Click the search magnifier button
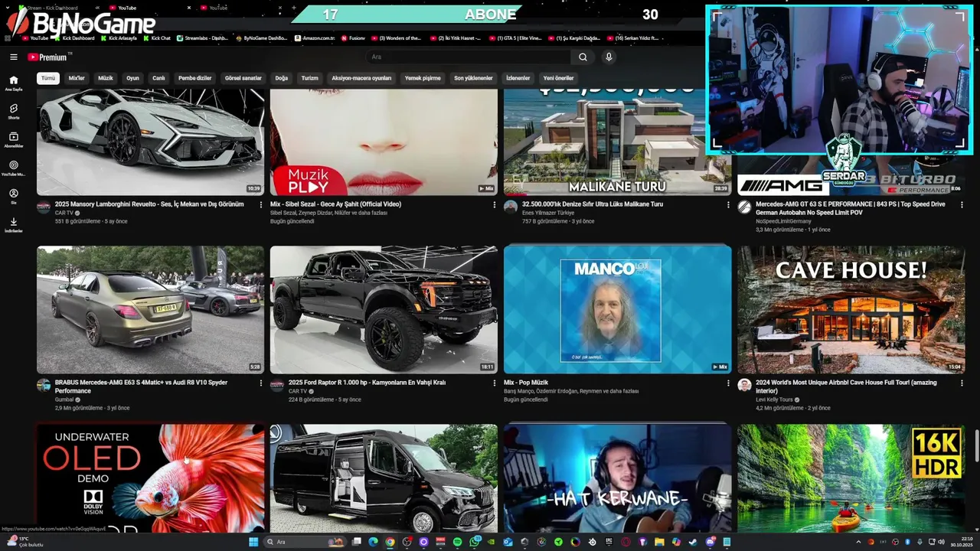The image size is (980, 551). [x=583, y=57]
